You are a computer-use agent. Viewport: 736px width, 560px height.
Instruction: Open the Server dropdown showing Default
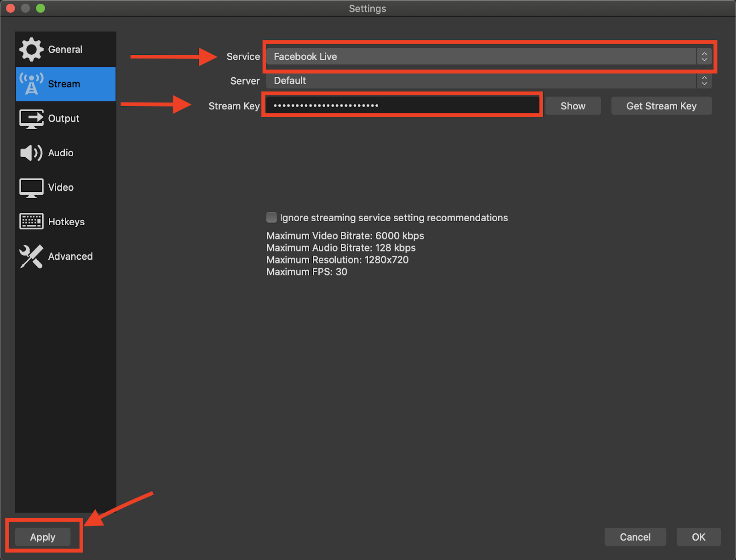[489, 81]
